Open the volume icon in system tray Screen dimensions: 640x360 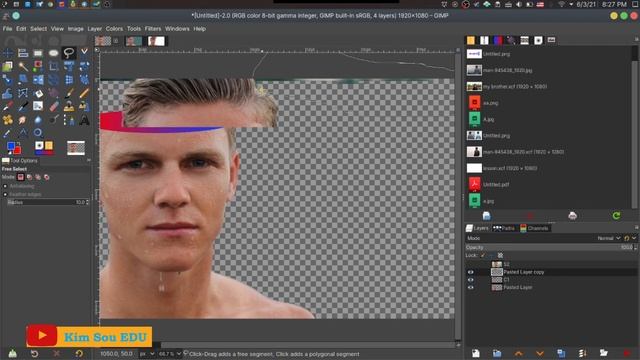pyautogui.click(x=518, y=4)
